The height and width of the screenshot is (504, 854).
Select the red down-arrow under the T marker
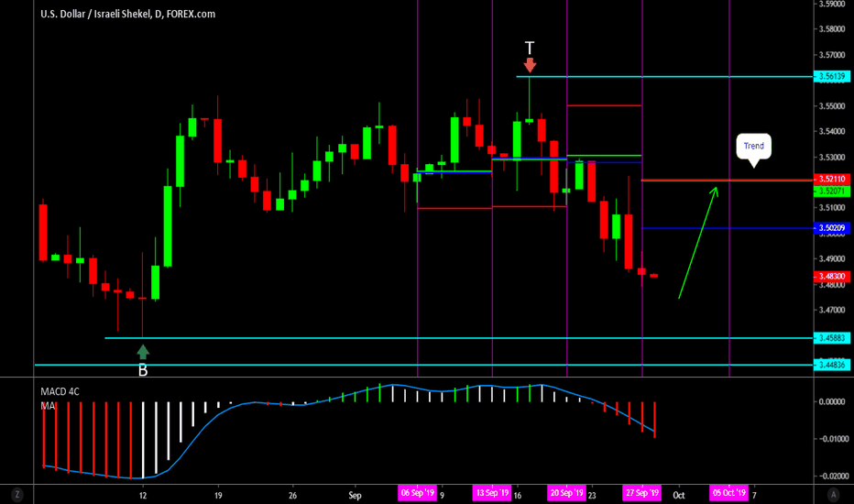tap(530, 65)
